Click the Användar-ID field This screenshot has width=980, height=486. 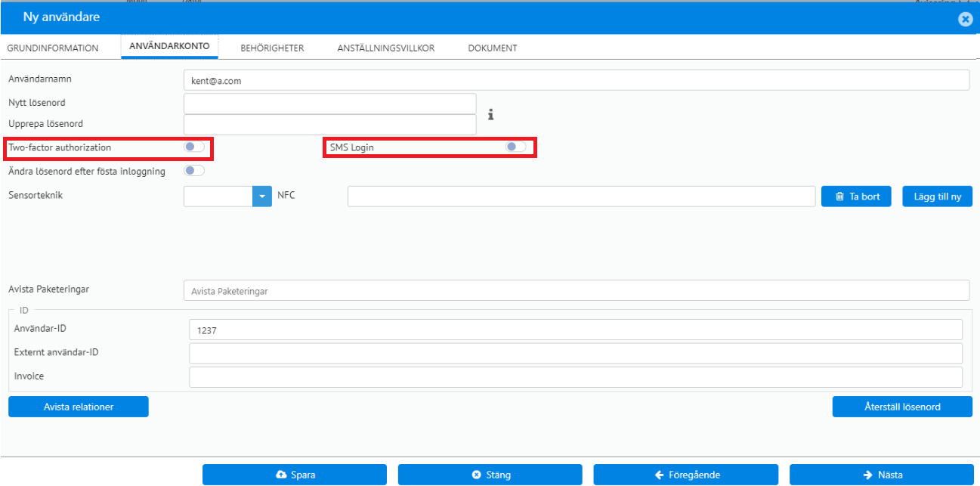[x=576, y=330]
